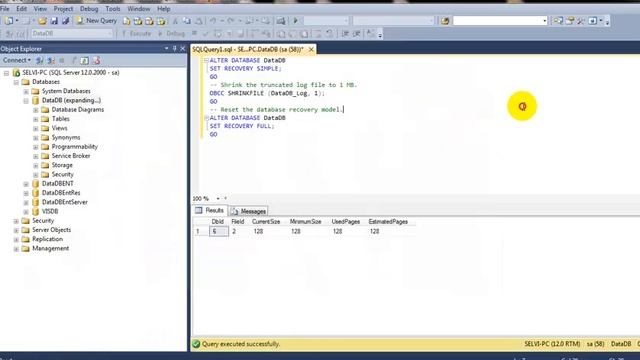Viewport: 640px width, 360px height.
Task: Select the Views folder in the tree
Action: pos(59,128)
